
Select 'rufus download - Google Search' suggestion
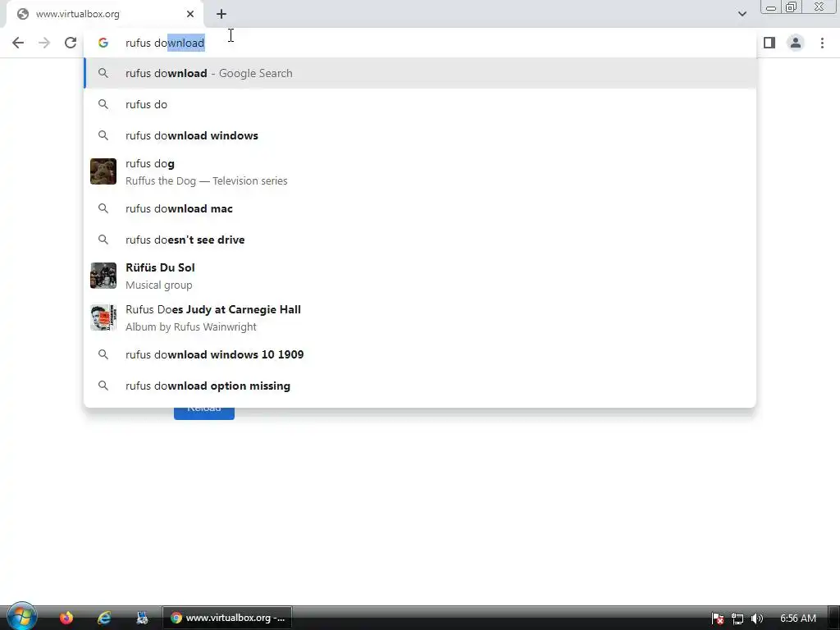pos(420,73)
